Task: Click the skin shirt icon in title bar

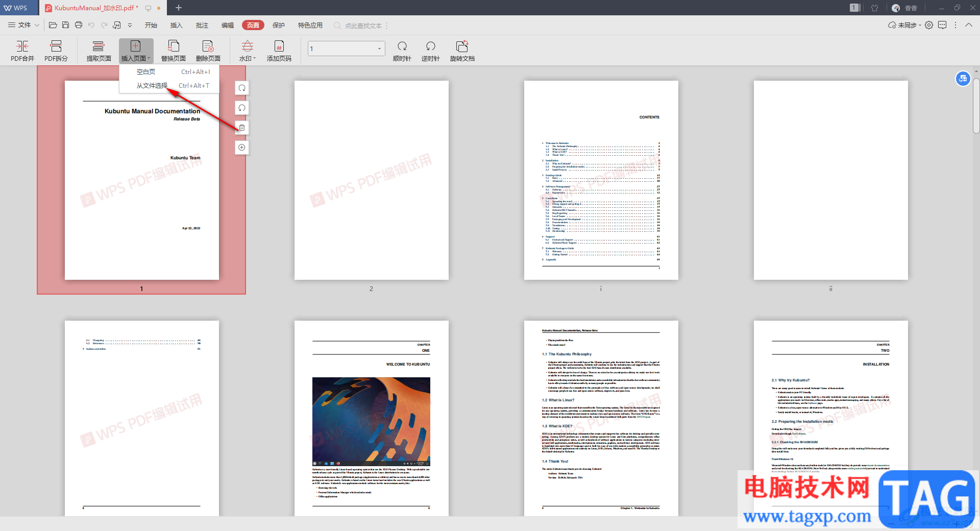Action: pyautogui.click(x=874, y=8)
